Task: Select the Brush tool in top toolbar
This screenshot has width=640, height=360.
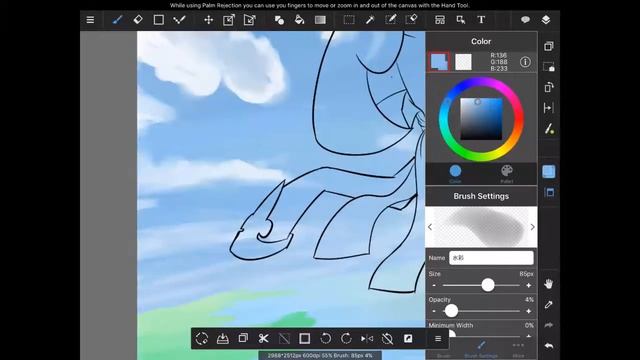Action: click(x=117, y=20)
